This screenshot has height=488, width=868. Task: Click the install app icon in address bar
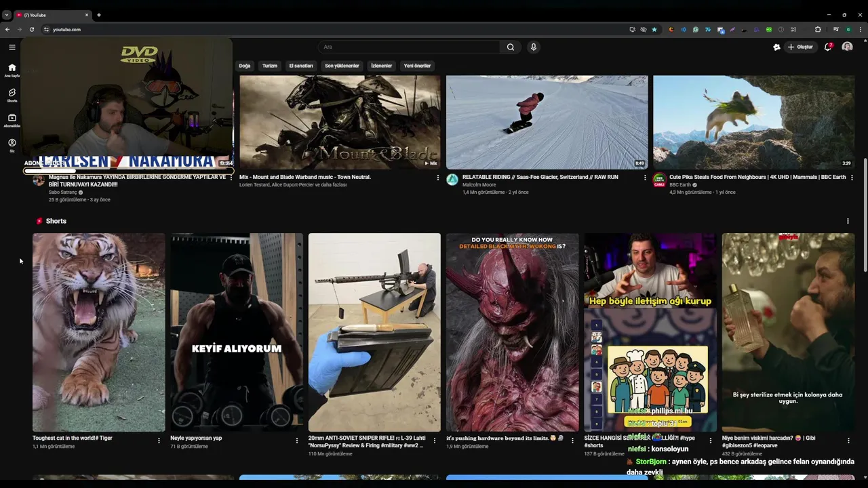(633, 29)
